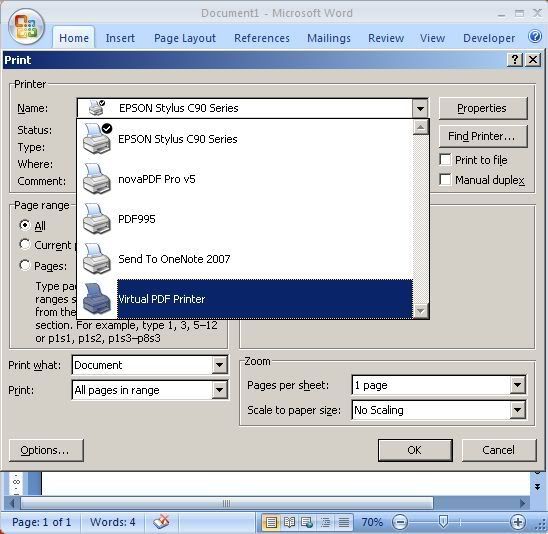Switch to Print Layout view
The height and width of the screenshot is (534, 548).
271,522
